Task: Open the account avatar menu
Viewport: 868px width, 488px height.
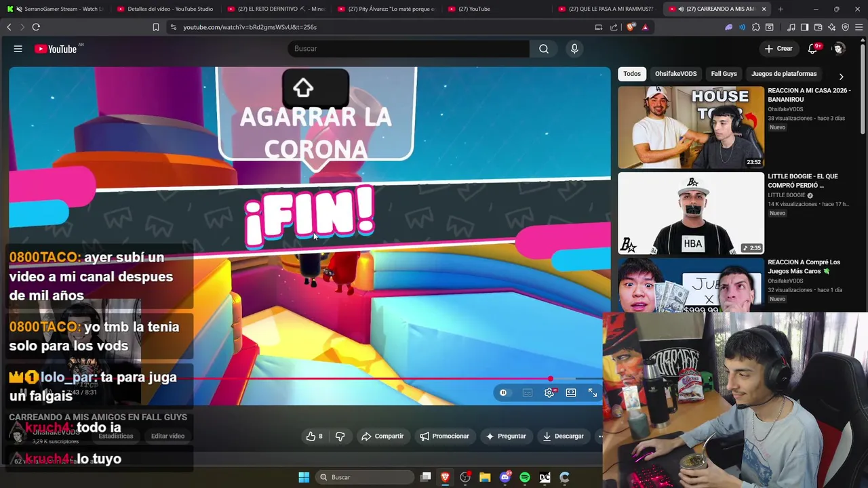Action: coord(839,49)
